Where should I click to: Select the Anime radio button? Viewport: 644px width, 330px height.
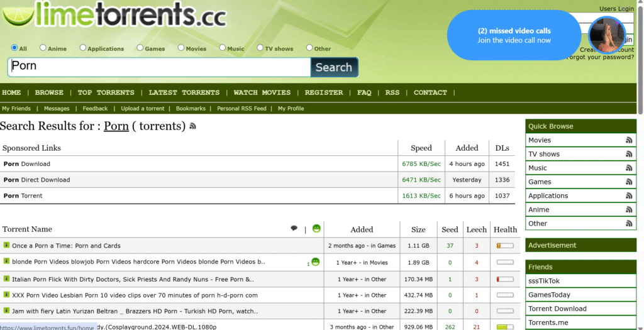click(x=43, y=48)
